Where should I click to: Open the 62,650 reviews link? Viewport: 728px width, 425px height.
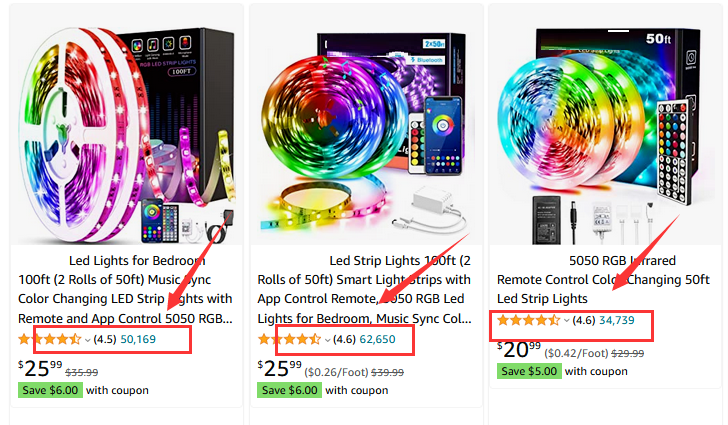[377, 339]
